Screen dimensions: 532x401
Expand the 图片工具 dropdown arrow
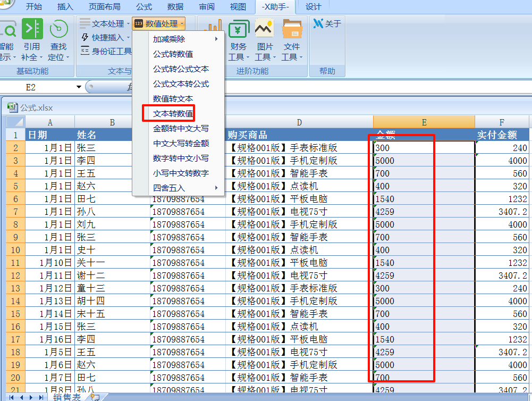point(274,57)
